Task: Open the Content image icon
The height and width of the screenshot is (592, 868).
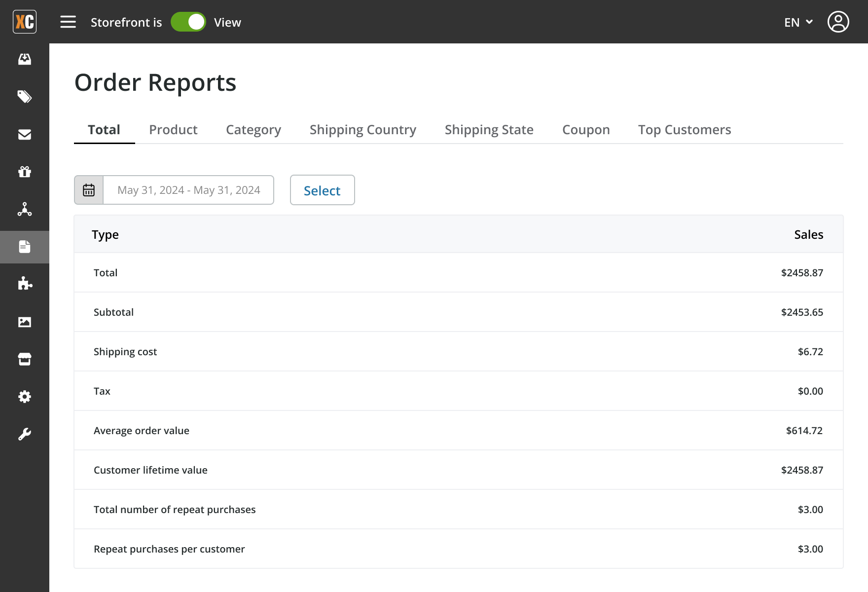Action: [x=25, y=322]
